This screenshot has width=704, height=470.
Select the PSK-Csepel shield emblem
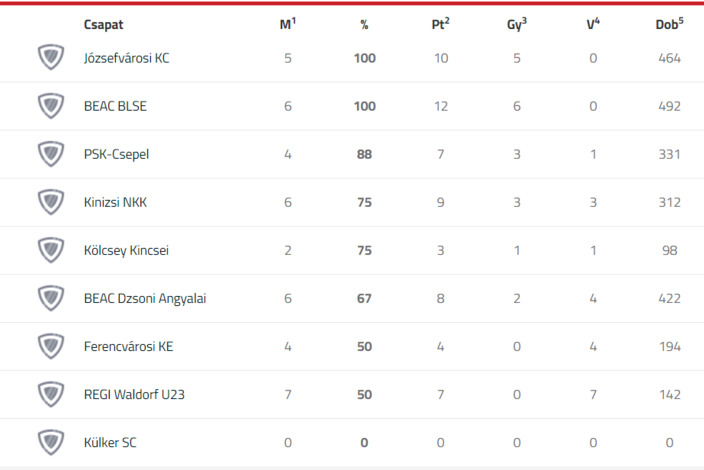(51, 154)
